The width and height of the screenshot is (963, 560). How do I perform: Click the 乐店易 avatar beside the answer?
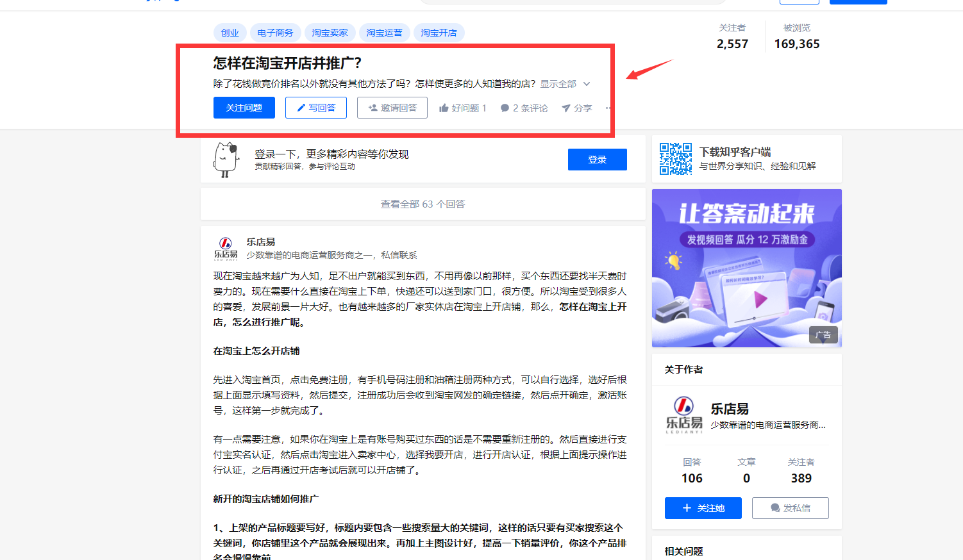(226, 249)
